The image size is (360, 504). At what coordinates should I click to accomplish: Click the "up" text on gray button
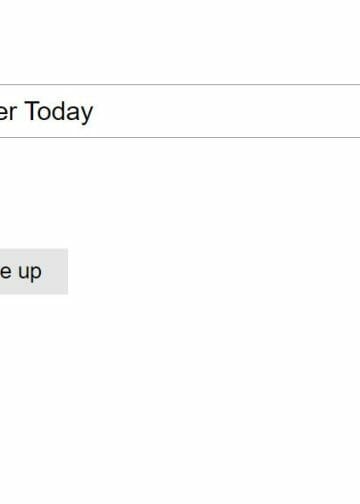click(30, 273)
